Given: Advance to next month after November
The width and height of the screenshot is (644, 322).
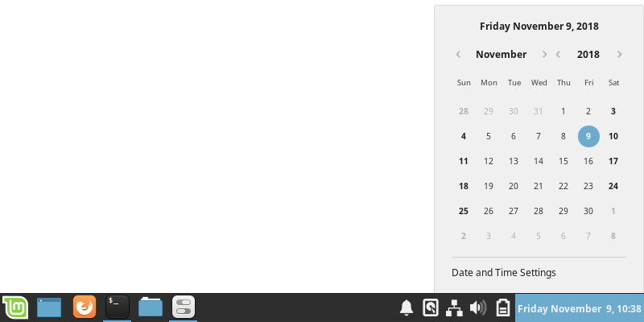Looking at the screenshot, I should click(x=545, y=54).
